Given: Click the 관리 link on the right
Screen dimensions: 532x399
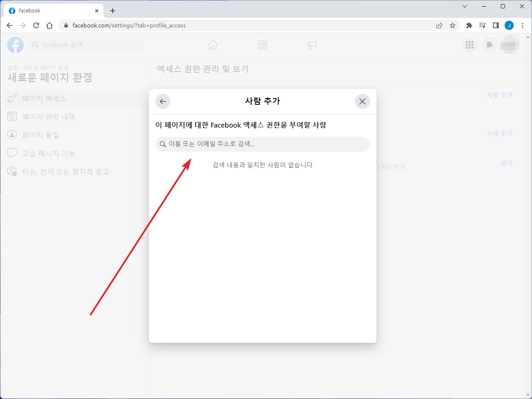Looking at the screenshot, I should click(507, 163).
